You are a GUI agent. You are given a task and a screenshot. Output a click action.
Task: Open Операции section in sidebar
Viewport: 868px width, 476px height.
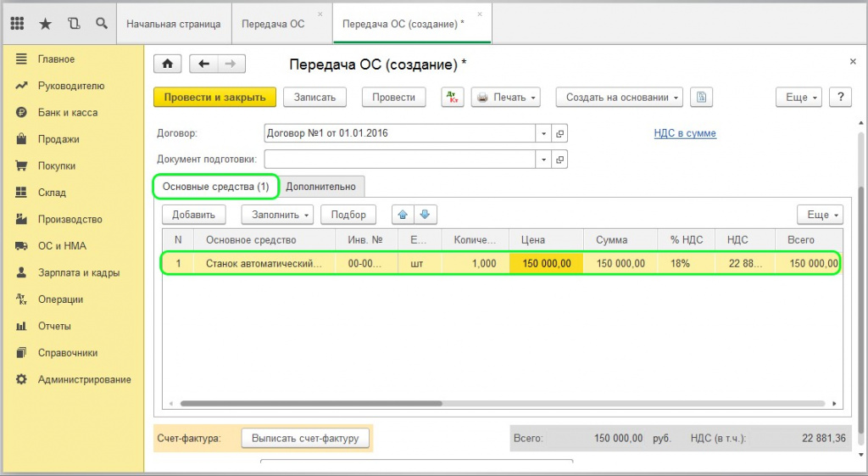(60, 299)
